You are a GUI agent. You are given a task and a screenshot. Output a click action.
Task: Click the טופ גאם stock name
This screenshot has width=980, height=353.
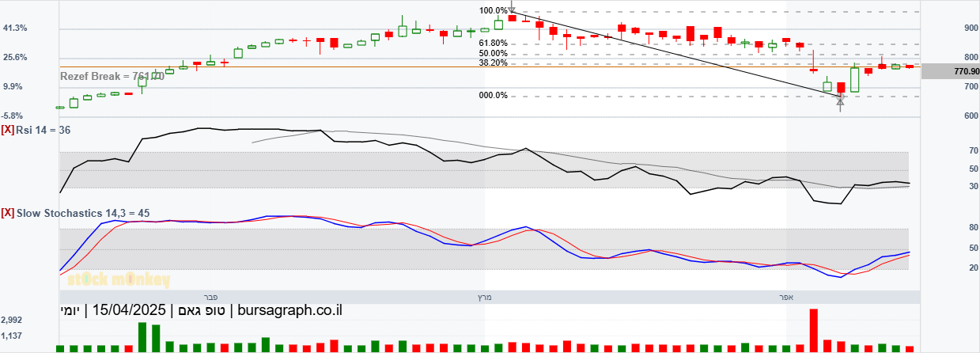pos(202,310)
